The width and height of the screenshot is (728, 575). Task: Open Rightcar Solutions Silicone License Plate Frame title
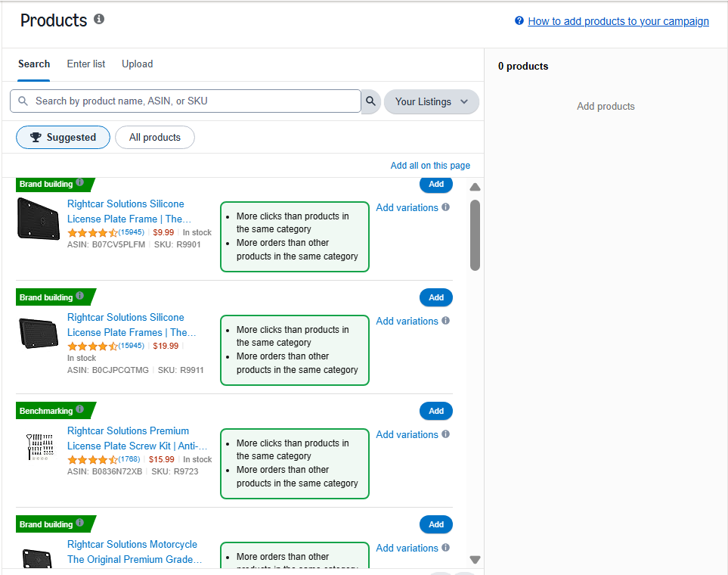129,212
